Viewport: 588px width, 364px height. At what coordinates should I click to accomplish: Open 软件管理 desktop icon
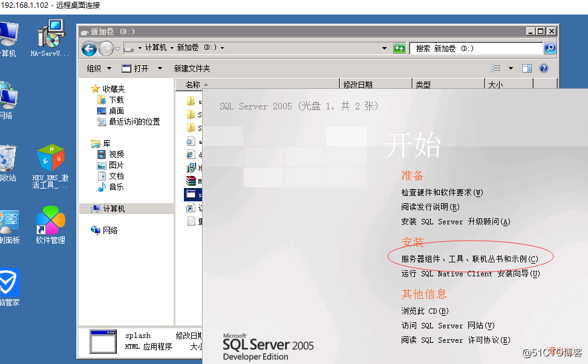pyautogui.click(x=50, y=225)
